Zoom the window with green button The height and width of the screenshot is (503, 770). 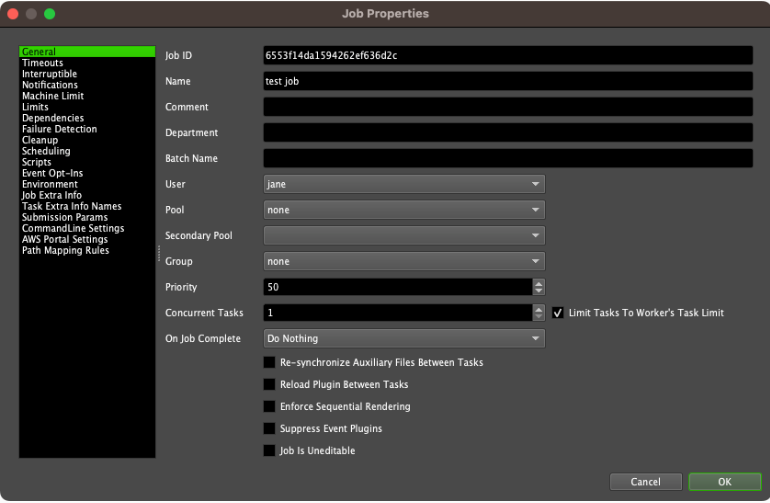click(50, 14)
